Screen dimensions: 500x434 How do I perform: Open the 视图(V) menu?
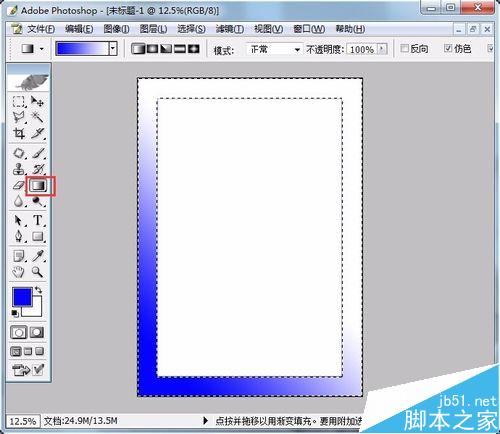268,29
